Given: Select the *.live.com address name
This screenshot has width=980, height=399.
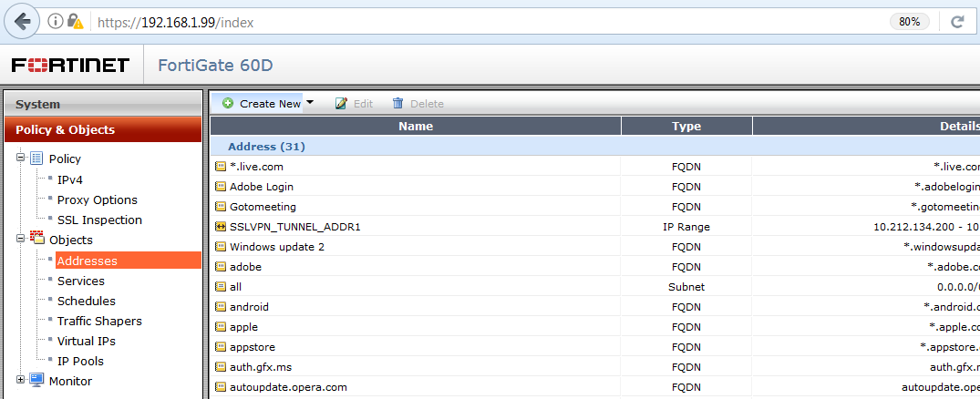Looking at the screenshot, I should pyautogui.click(x=256, y=167).
